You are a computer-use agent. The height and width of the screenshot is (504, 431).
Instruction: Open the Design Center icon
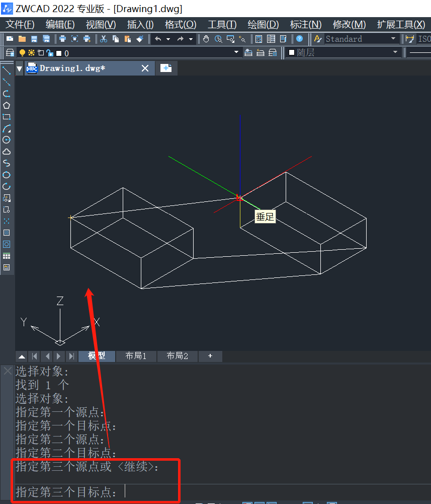pyautogui.click(x=271, y=39)
